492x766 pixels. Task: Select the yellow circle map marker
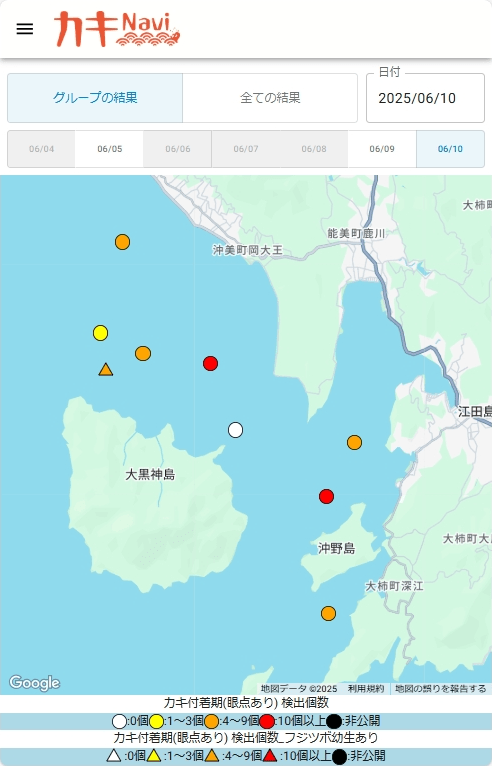pos(100,333)
